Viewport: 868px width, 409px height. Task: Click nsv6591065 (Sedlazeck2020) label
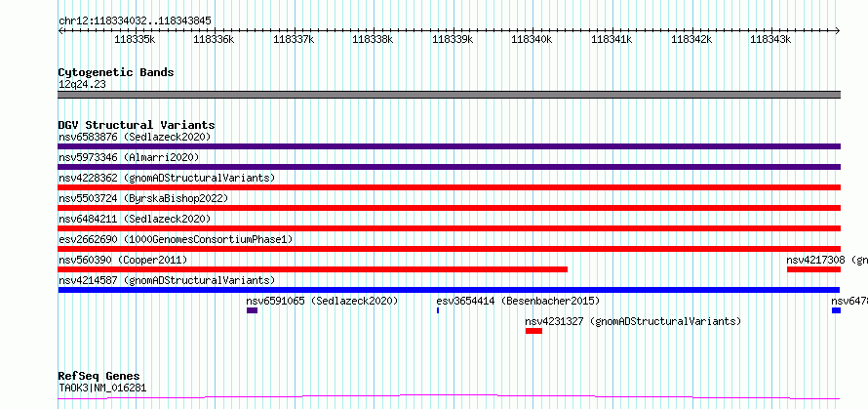click(322, 301)
